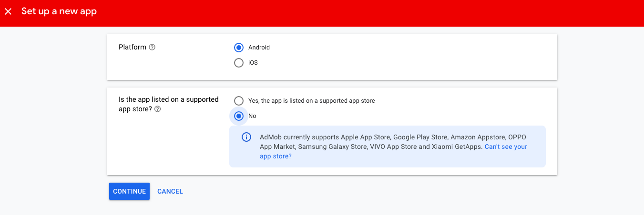Click the info icon in the blue notice
The width and height of the screenshot is (644, 215).
[x=246, y=137]
